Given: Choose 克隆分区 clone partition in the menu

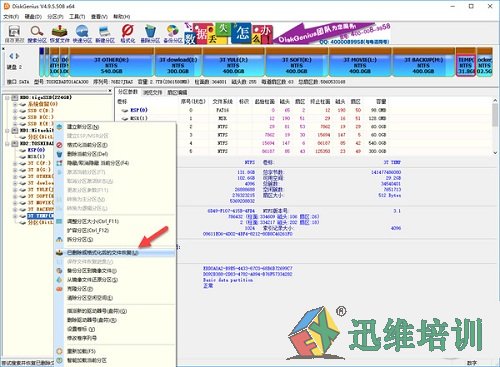Looking at the screenshot, I should pyautogui.click(x=115, y=289).
